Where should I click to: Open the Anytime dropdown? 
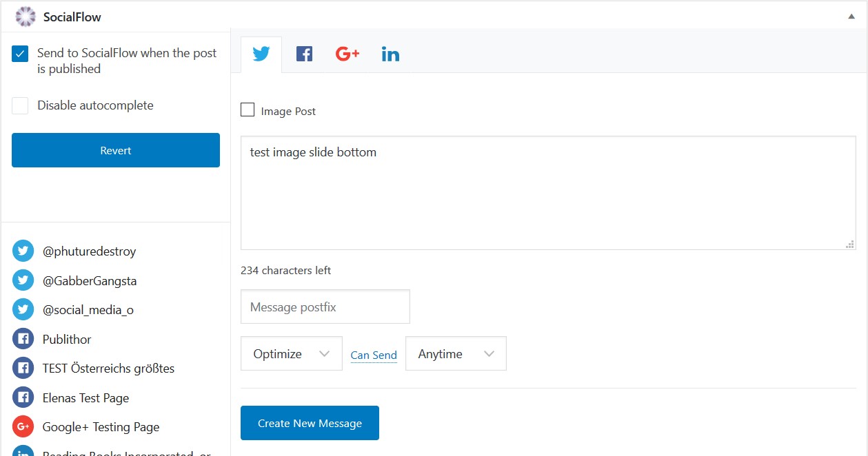(456, 353)
